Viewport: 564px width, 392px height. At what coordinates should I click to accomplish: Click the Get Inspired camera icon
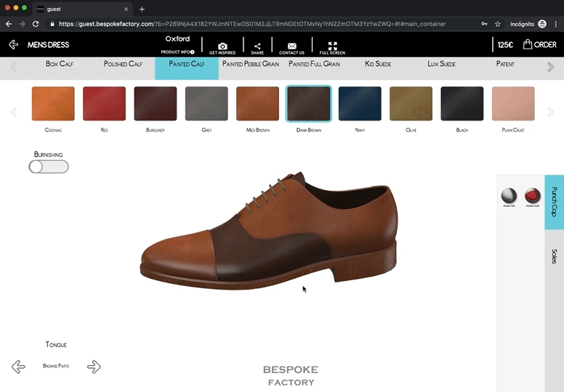pyautogui.click(x=222, y=46)
